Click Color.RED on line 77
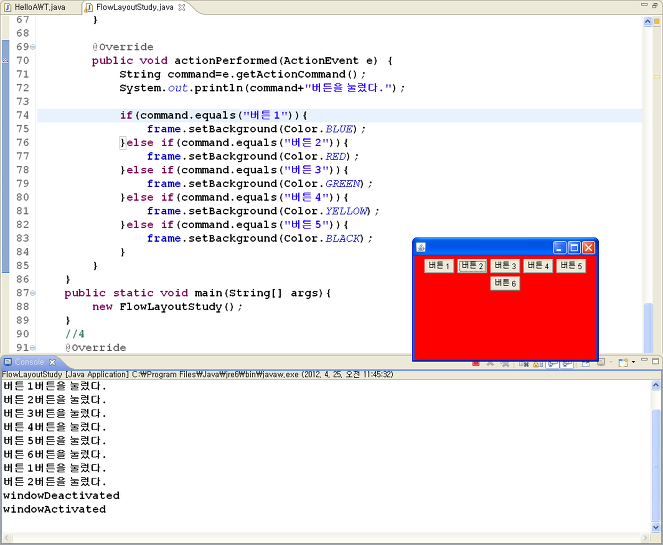Screen dimensions: 663x545 coord(316,156)
